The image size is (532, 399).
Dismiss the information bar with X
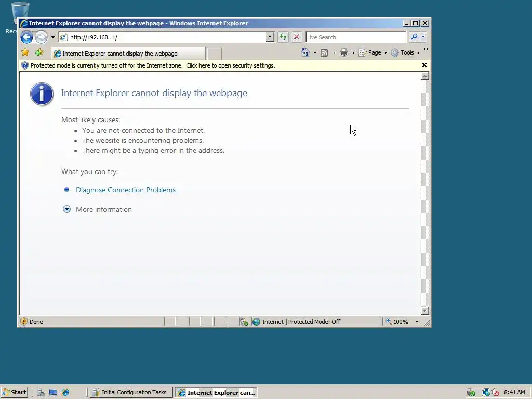424,65
